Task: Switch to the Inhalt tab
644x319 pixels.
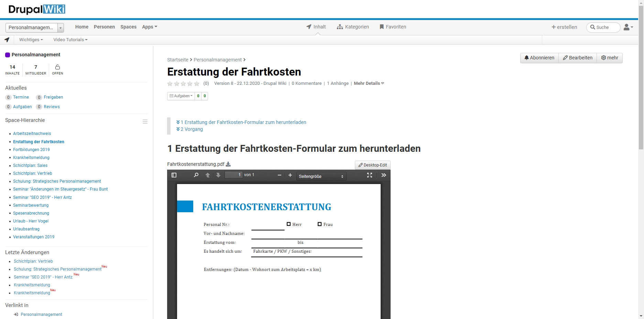Action: point(316,27)
